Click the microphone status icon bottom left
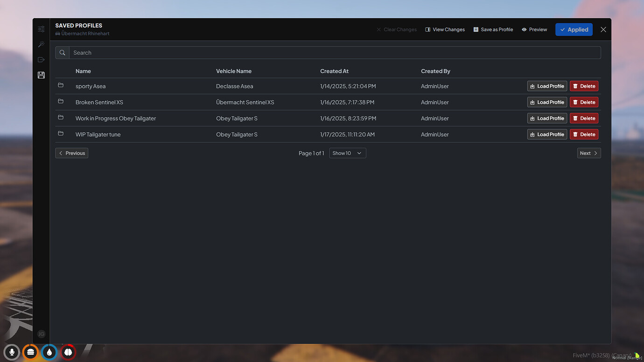644x362 pixels. tap(11, 352)
